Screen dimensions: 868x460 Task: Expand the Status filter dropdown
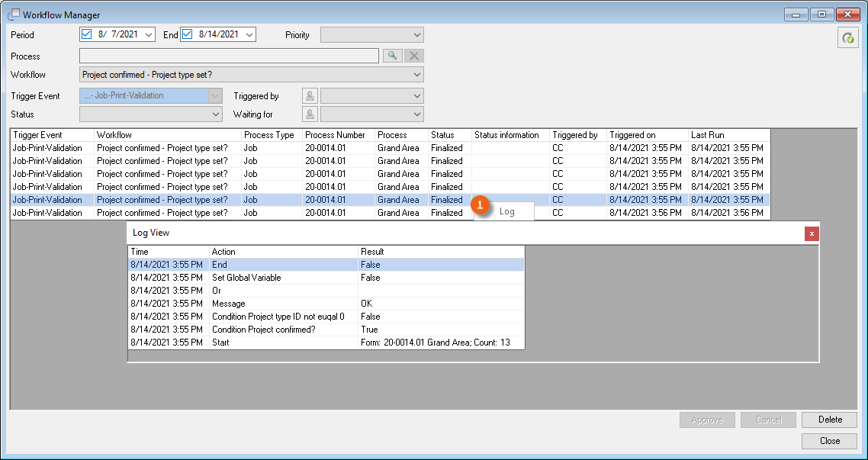(215, 114)
